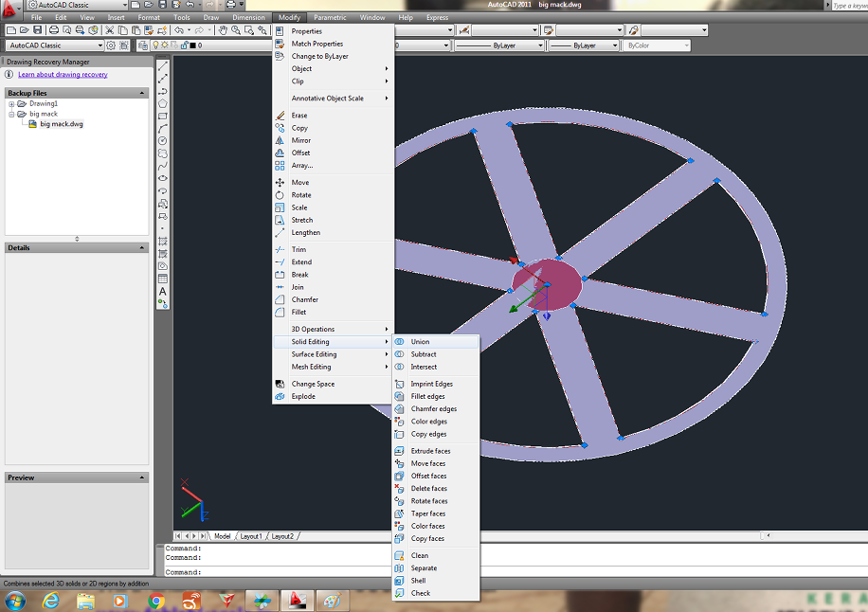Select the Pan hand tool
868x612 pixels.
(x=223, y=30)
